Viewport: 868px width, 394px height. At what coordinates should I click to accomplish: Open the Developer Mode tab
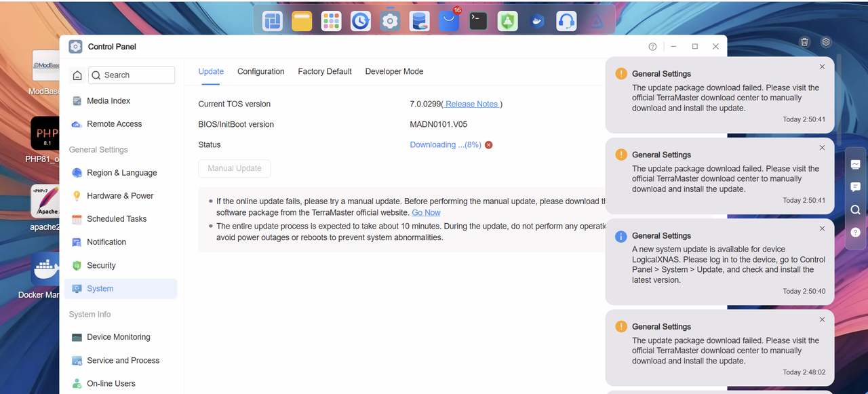394,71
